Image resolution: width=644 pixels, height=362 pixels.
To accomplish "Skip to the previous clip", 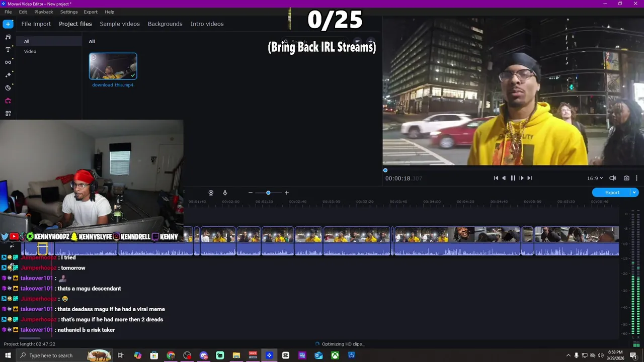I will (496, 178).
